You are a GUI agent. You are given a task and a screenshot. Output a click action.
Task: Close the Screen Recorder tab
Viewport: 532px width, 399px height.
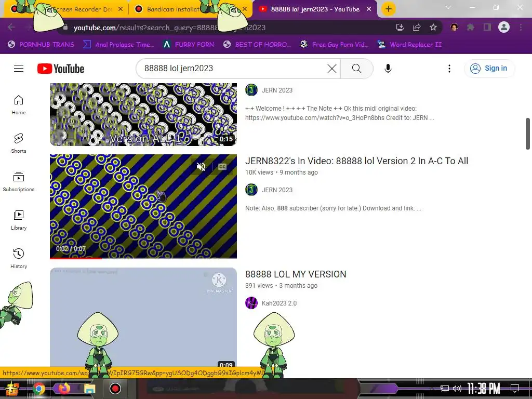[121, 9]
